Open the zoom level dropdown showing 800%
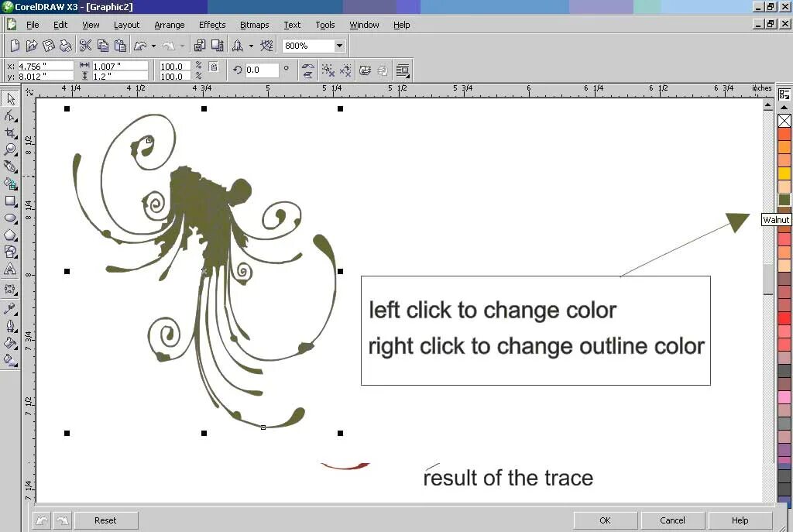793x532 pixels. (339, 46)
